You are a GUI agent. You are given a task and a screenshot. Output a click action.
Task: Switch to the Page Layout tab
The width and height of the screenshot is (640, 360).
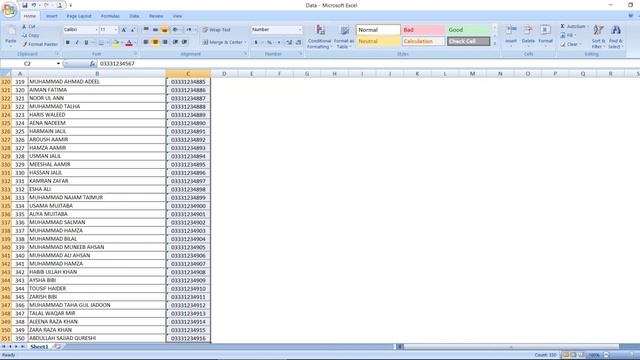coord(79,16)
